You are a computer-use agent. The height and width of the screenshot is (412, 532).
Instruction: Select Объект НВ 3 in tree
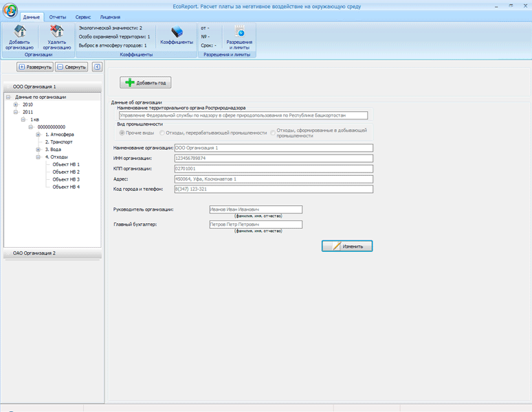[x=66, y=179]
